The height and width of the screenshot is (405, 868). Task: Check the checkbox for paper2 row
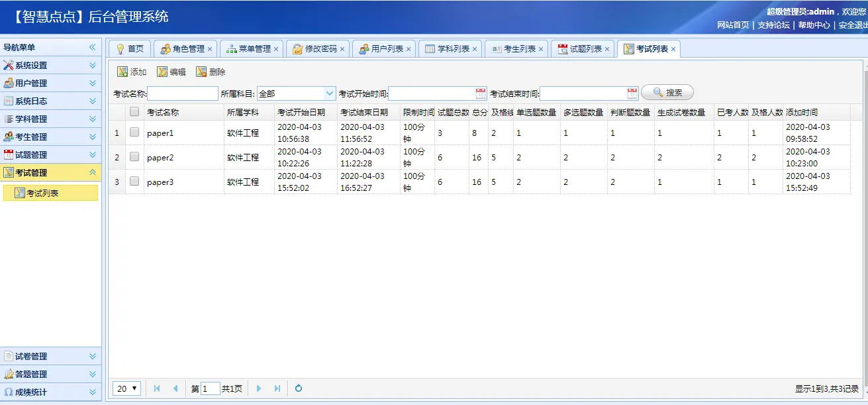134,157
